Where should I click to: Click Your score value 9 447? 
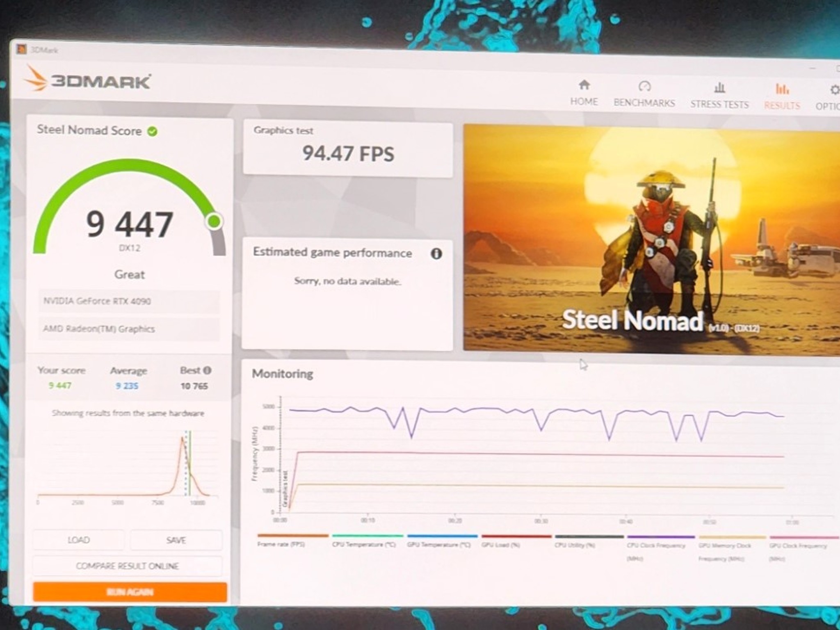pos(60,386)
